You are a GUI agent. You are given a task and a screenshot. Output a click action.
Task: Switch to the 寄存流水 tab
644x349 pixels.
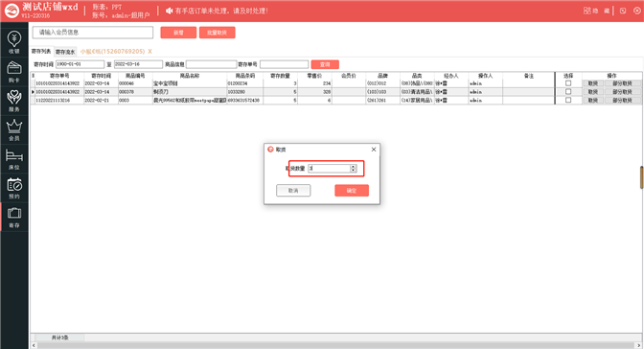65,52
